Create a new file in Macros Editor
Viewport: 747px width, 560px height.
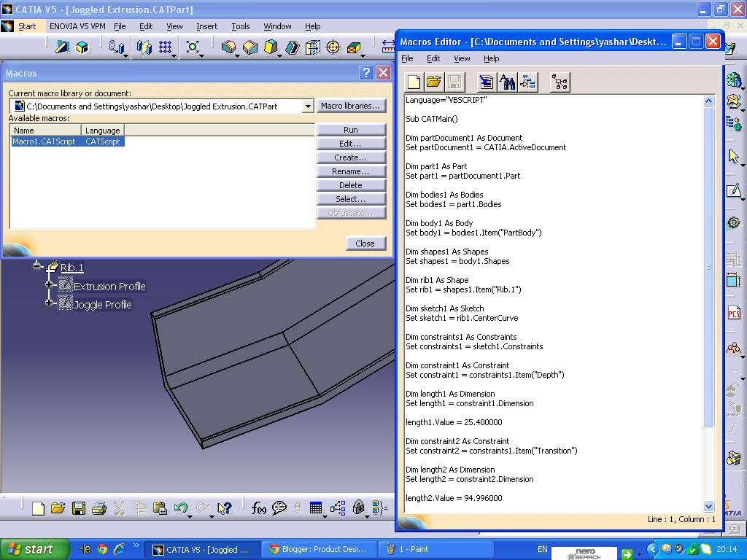point(412,82)
